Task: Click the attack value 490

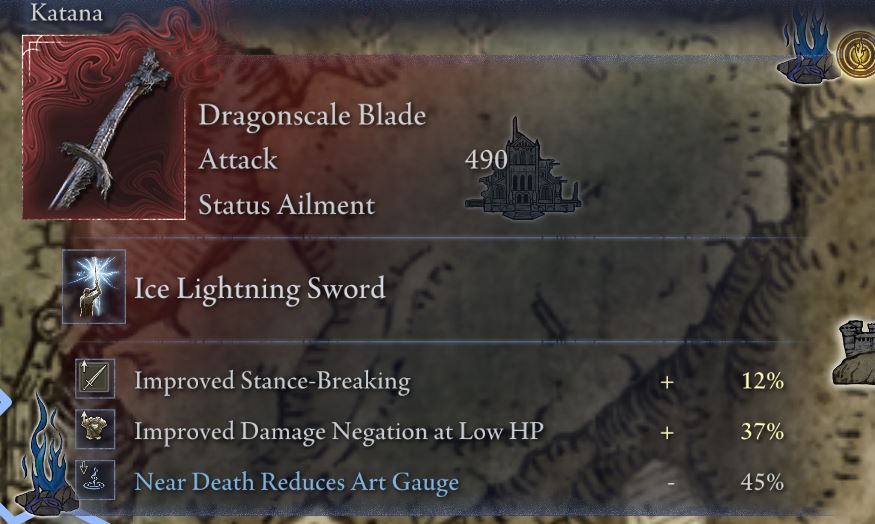Action: coord(486,160)
